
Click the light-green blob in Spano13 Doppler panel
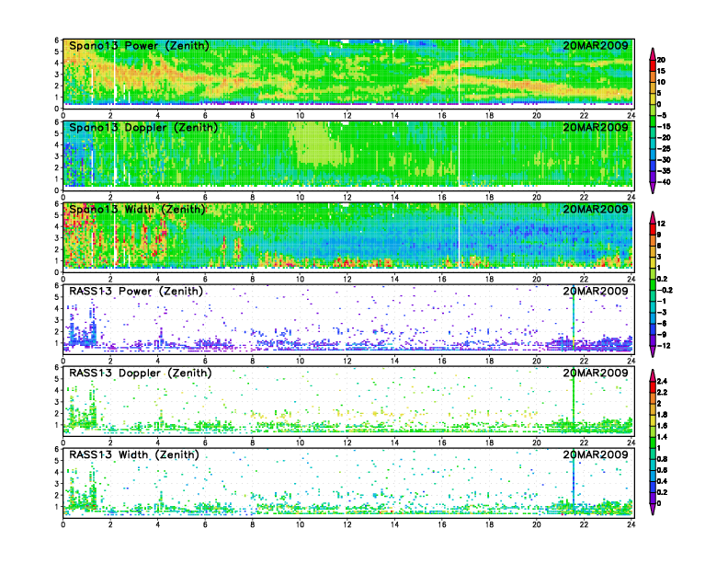tap(318, 145)
